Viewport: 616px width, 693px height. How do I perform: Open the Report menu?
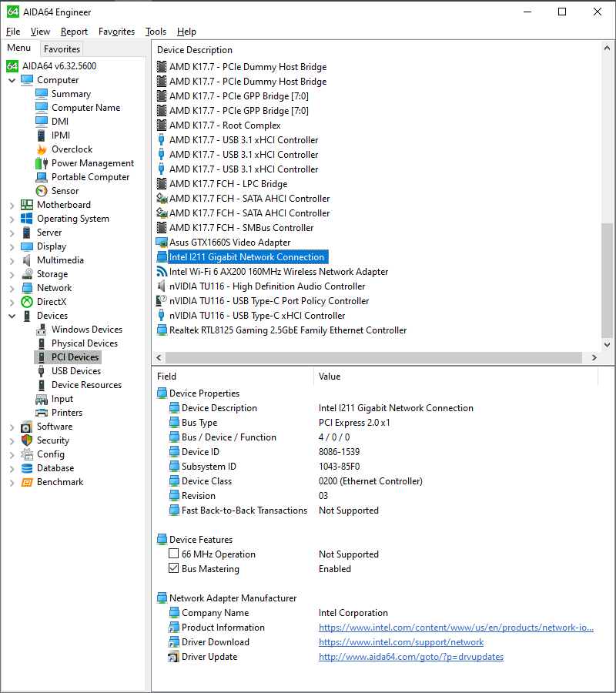tap(74, 32)
